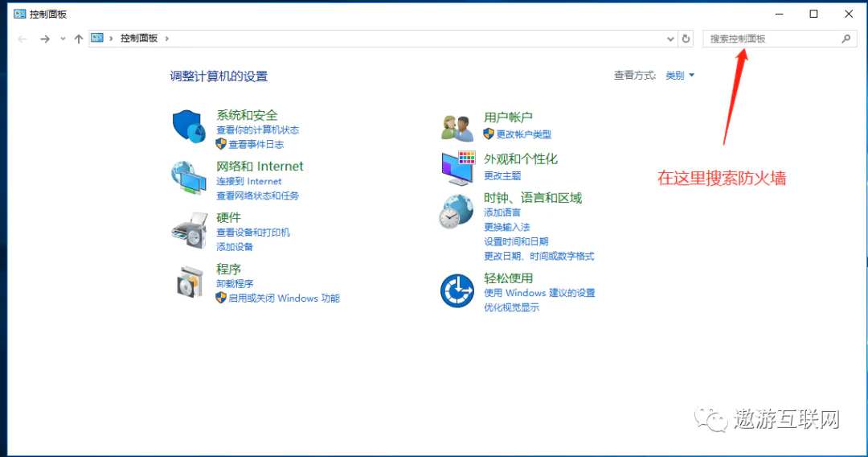This screenshot has height=457, width=868.
Task: Click the 控制面板 title bar icon
Action: [20, 14]
